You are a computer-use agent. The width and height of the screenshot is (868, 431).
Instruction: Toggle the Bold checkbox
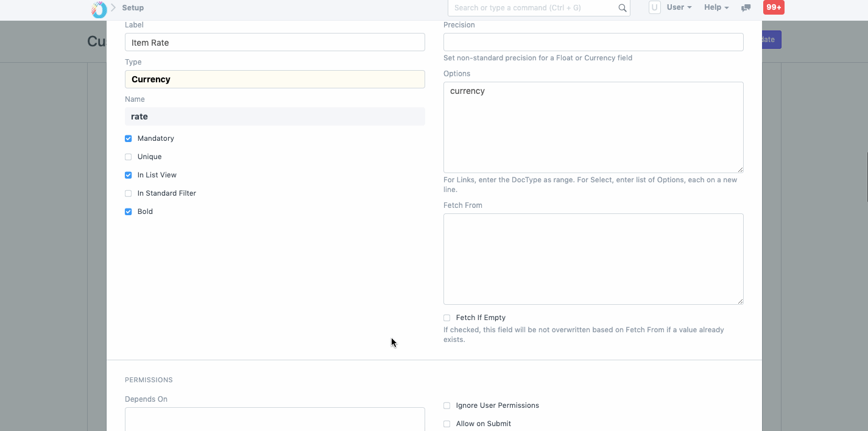128,212
